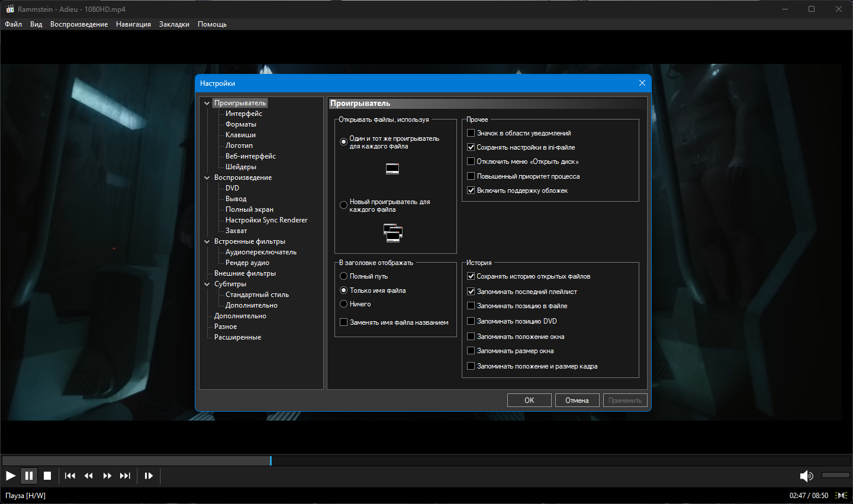Screen dimensions: 853x504
Task: Select Форматы in settings tree
Action: (x=241, y=124)
